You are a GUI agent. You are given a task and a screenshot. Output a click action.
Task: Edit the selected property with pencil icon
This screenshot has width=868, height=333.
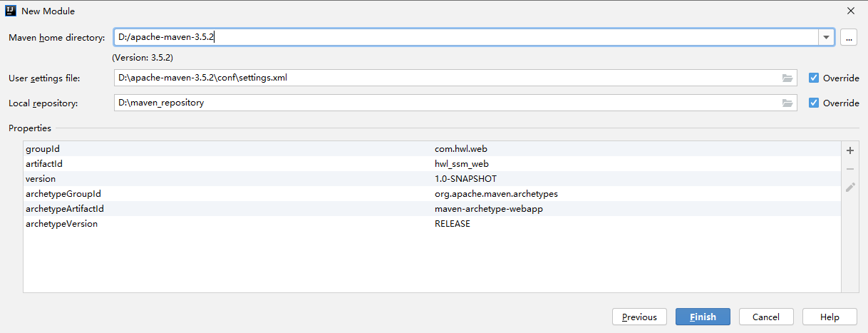[x=849, y=188]
